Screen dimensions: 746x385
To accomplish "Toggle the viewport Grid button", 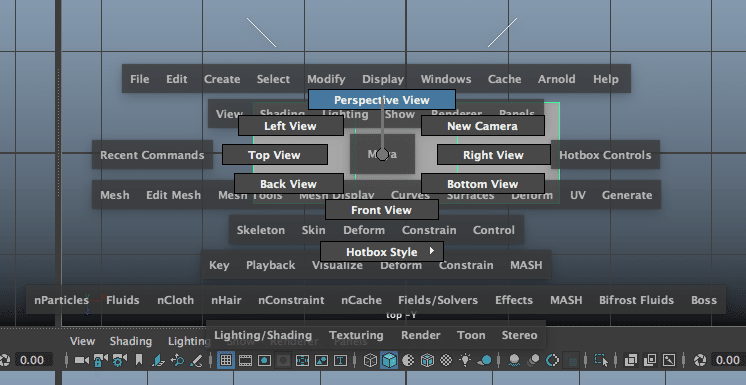I will coord(226,360).
